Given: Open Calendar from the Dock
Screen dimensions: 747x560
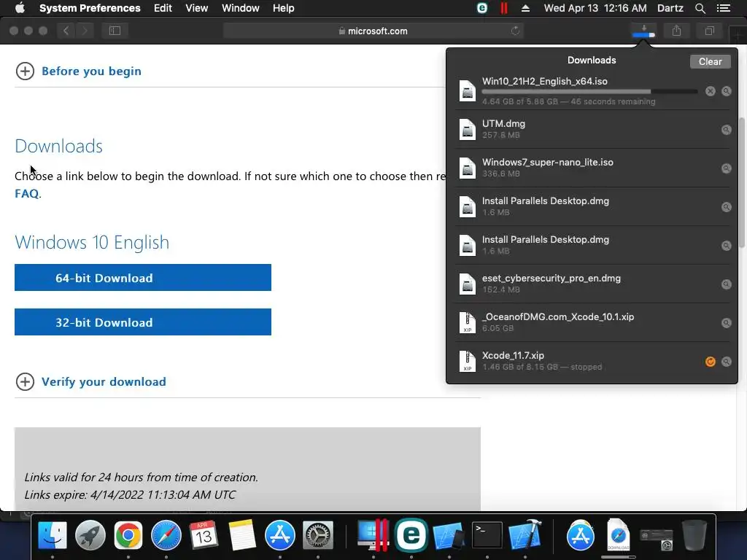Looking at the screenshot, I should click(x=204, y=534).
